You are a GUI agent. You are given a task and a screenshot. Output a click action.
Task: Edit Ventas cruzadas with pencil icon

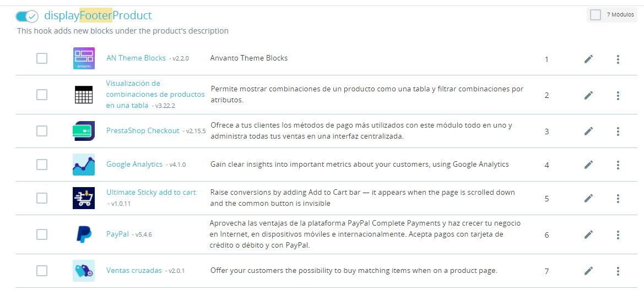(588, 271)
